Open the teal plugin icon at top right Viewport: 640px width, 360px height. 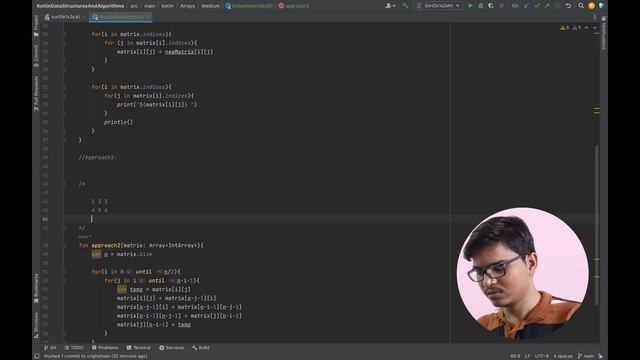click(601, 6)
